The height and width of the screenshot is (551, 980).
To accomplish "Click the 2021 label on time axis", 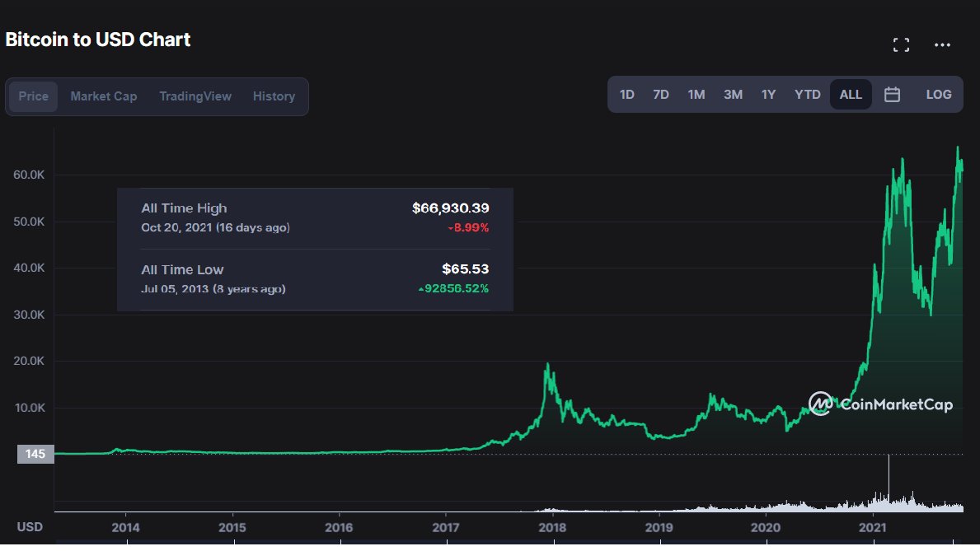I will pos(873,528).
